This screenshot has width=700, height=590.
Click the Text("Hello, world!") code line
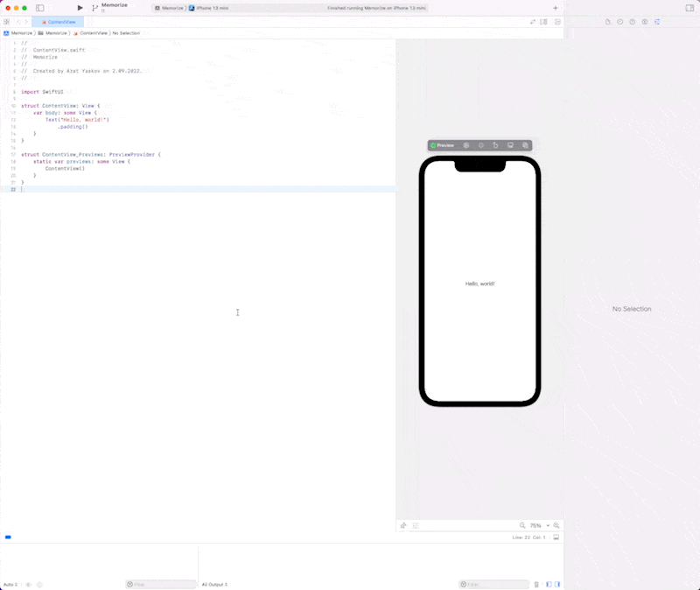(77, 120)
